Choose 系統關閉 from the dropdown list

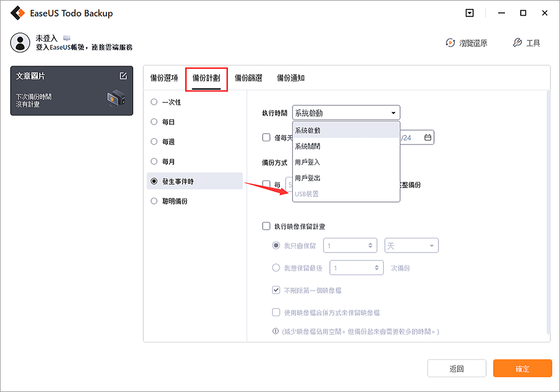point(346,146)
